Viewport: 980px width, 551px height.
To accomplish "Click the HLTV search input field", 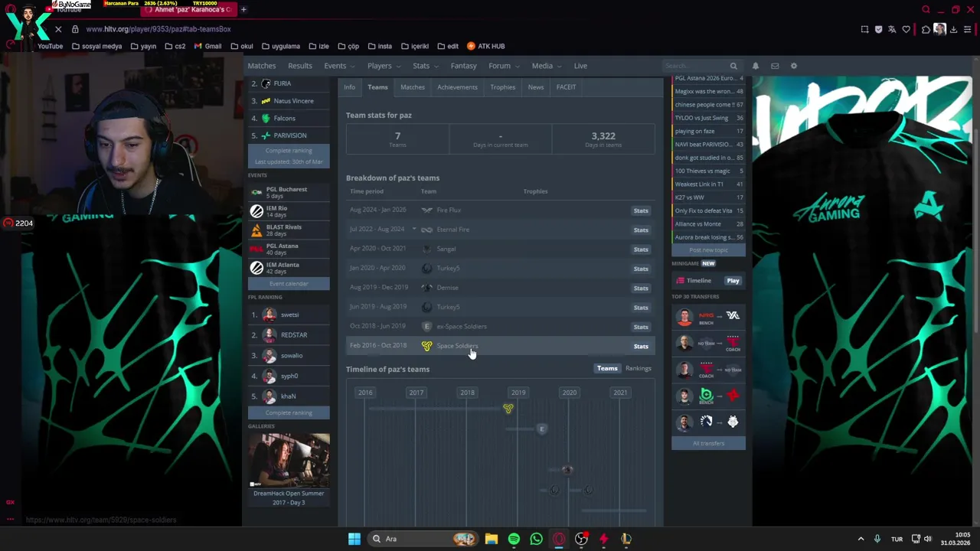I will coord(695,66).
